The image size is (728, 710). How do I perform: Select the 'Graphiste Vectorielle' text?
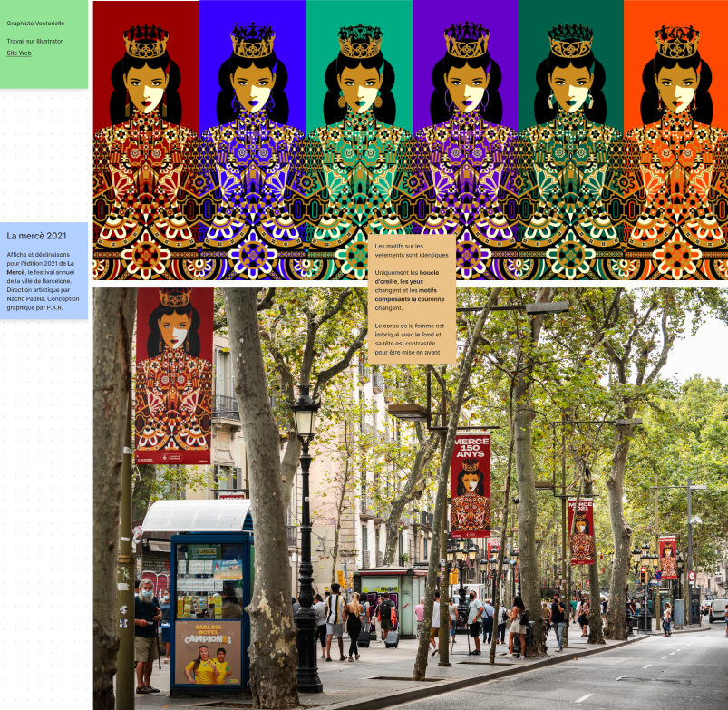35,24
